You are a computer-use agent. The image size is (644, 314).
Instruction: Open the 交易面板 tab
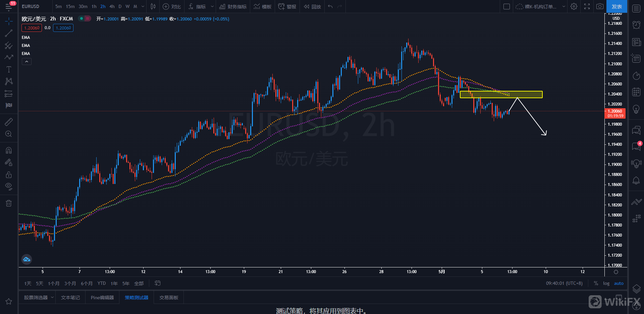click(x=169, y=298)
